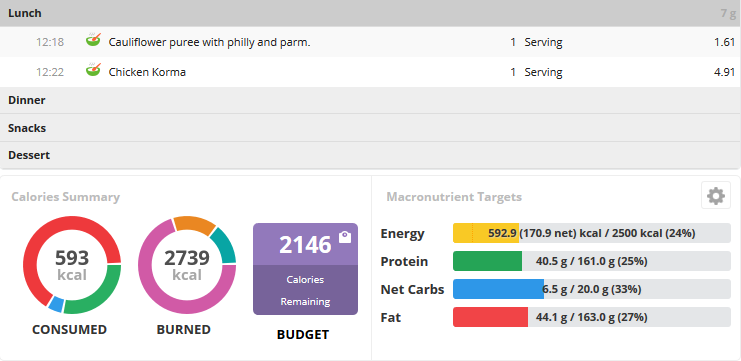Click the 2146 Calories Remaining box
Screen dimensions: 741x361
[x=305, y=269]
